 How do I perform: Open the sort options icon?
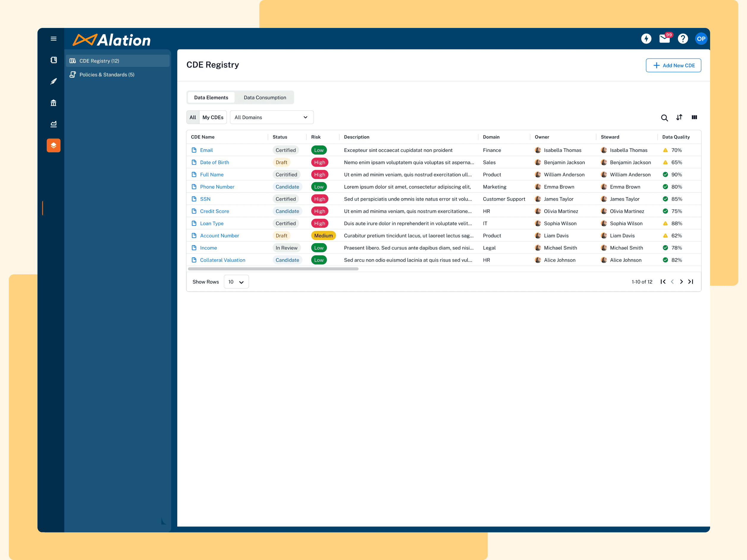click(x=679, y=117)
